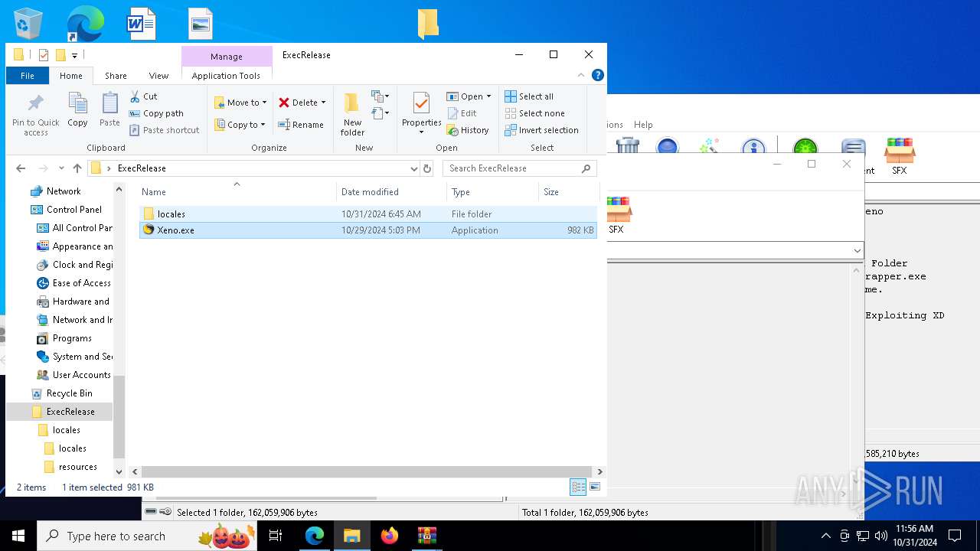This screenshot has width=980, height=551.
Task: Select the locales folder row
Action: tap(368, 214)
